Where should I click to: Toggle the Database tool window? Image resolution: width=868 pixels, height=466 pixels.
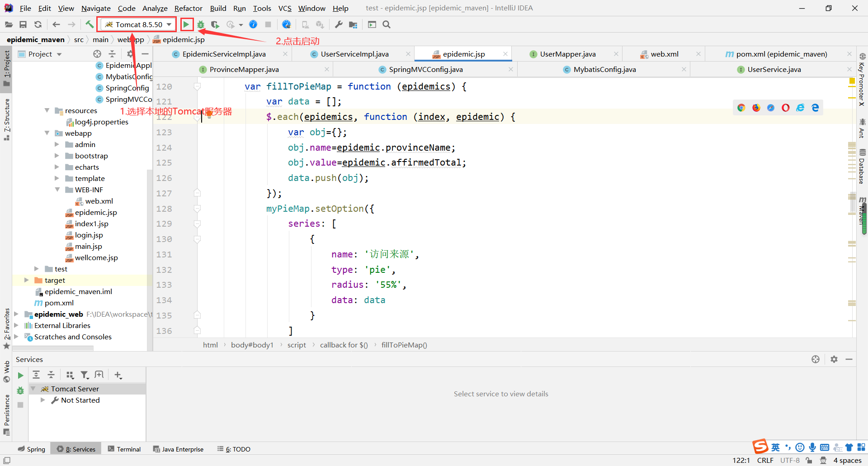[x=862, y=166]
